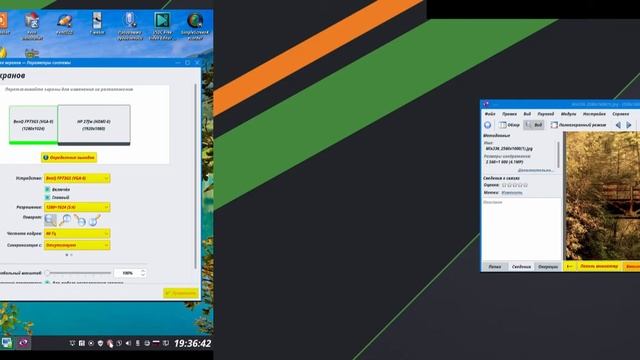Click the Описание description text field
The height and width of the screenshot is (360, 640).
[x=521, y=229]
